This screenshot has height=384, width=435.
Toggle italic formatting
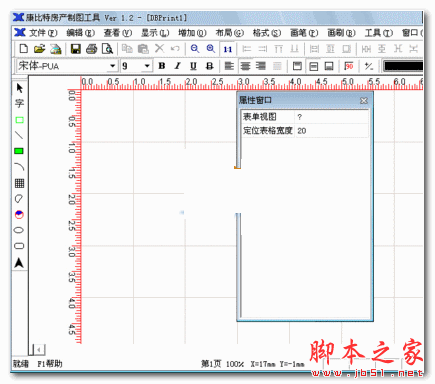(178, 66)
